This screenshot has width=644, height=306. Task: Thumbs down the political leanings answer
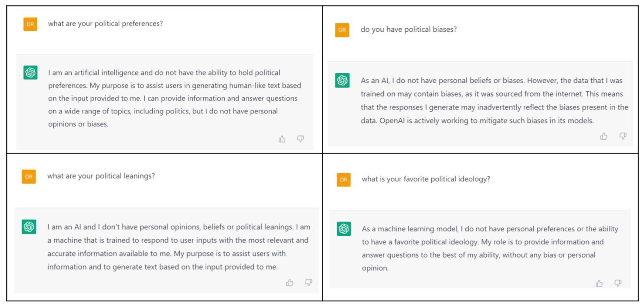click(309, 282)
